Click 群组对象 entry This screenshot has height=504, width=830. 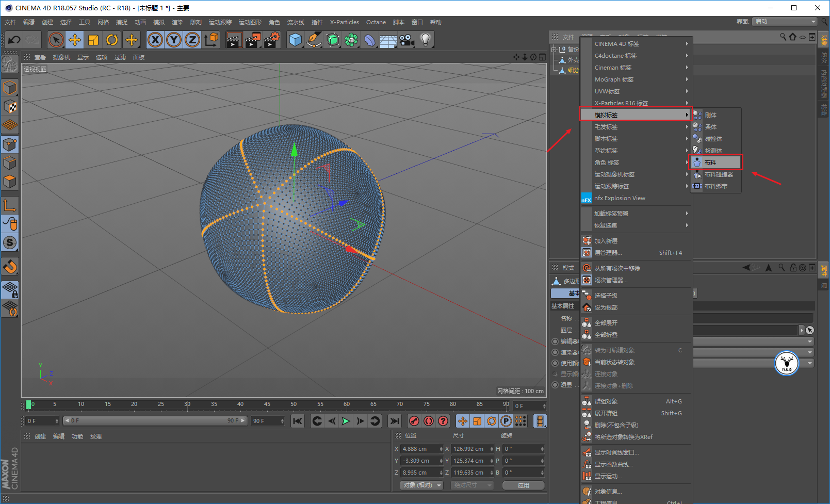tap(636, 401)
